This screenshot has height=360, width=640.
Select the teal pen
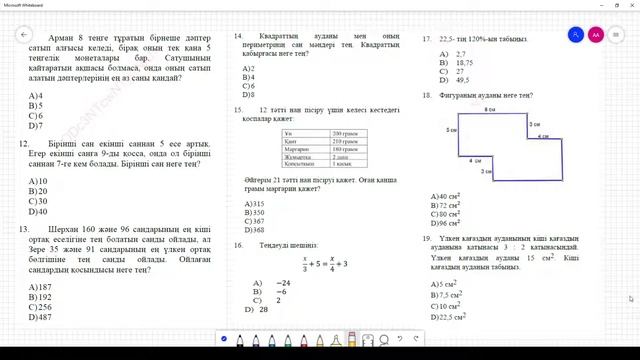tap(272, 340)
